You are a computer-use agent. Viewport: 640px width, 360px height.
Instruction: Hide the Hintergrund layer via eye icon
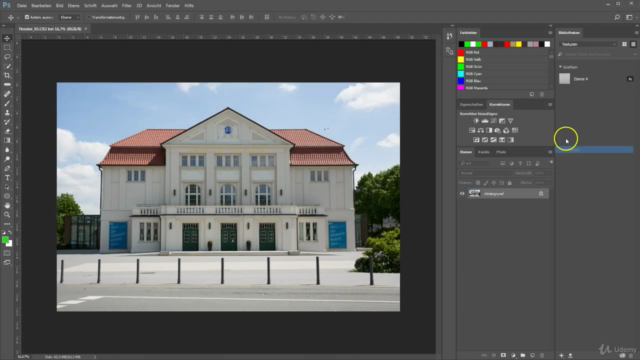(x=462, y=193)
